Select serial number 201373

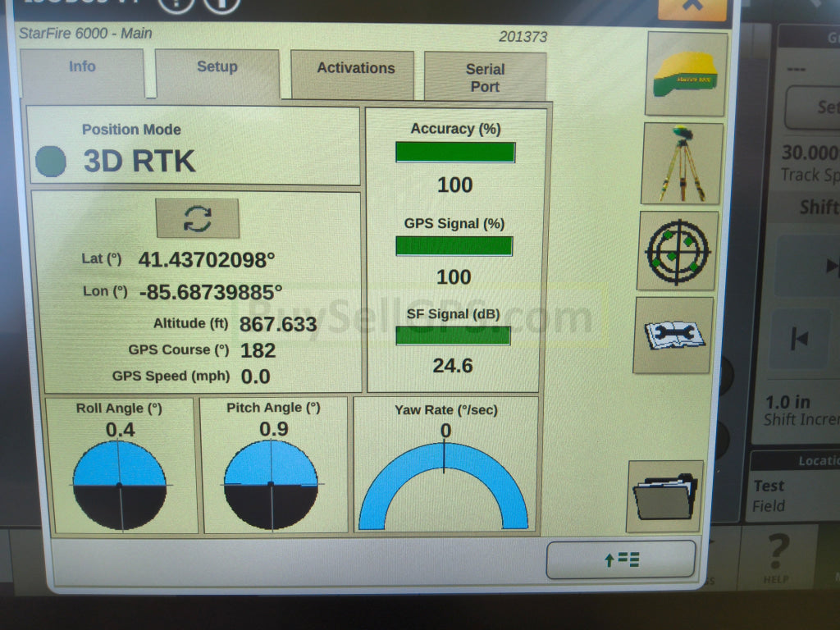click(523, 37)
